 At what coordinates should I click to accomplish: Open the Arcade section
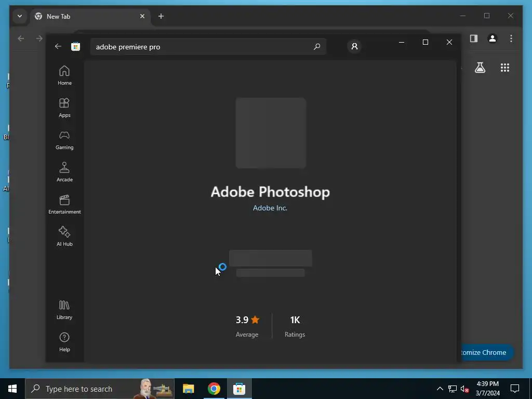click(x=64, y=172)
